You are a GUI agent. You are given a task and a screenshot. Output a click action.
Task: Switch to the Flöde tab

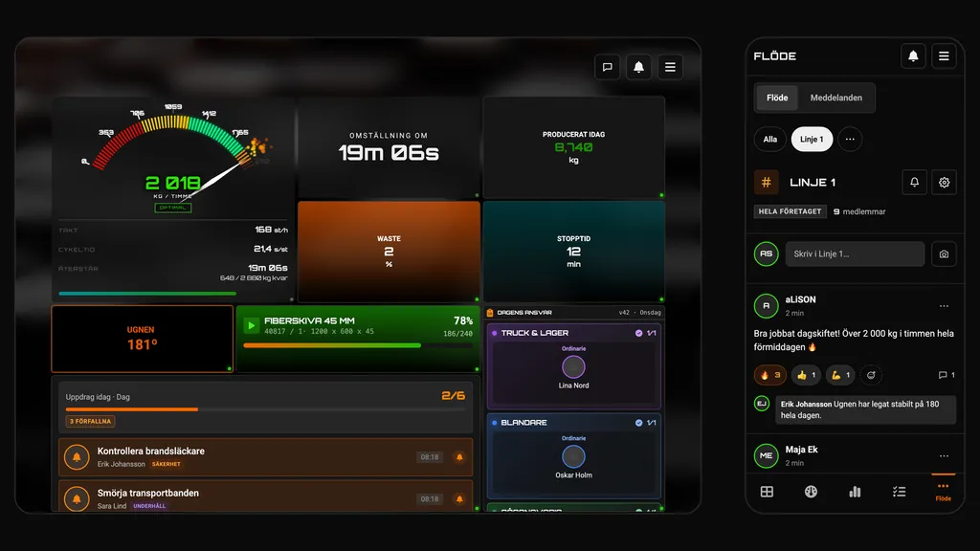pyautogui.click(x=777, y=98)
